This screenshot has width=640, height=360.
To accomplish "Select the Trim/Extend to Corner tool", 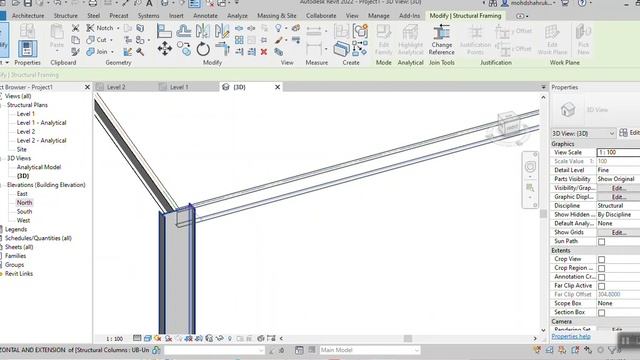I will (x=222, y=49).
